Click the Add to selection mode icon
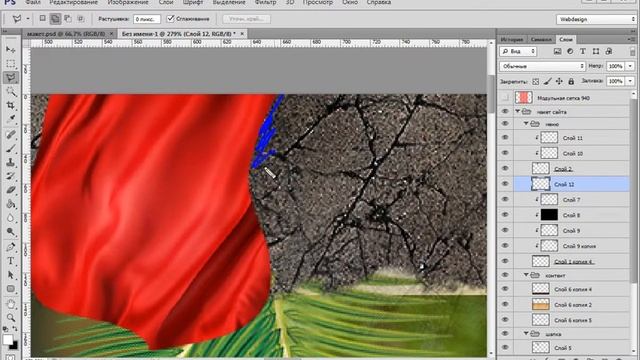640x360 pixels. point(55,18)
